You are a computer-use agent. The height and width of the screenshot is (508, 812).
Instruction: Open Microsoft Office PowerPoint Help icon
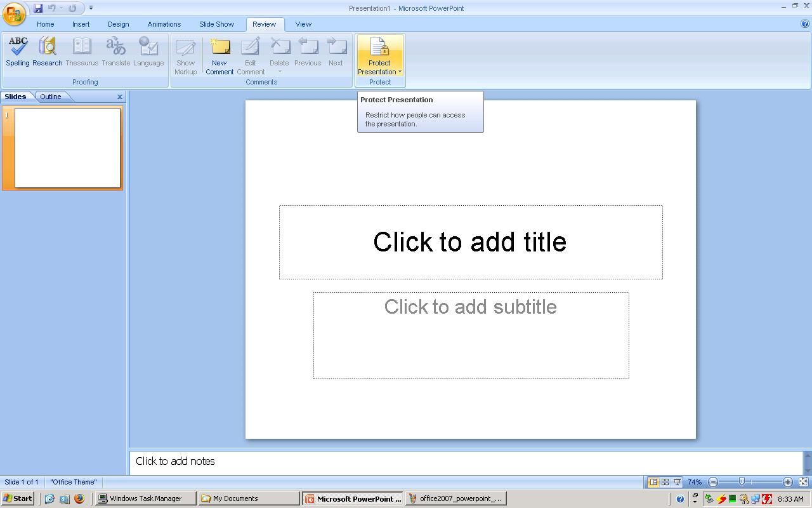[805, 24]
